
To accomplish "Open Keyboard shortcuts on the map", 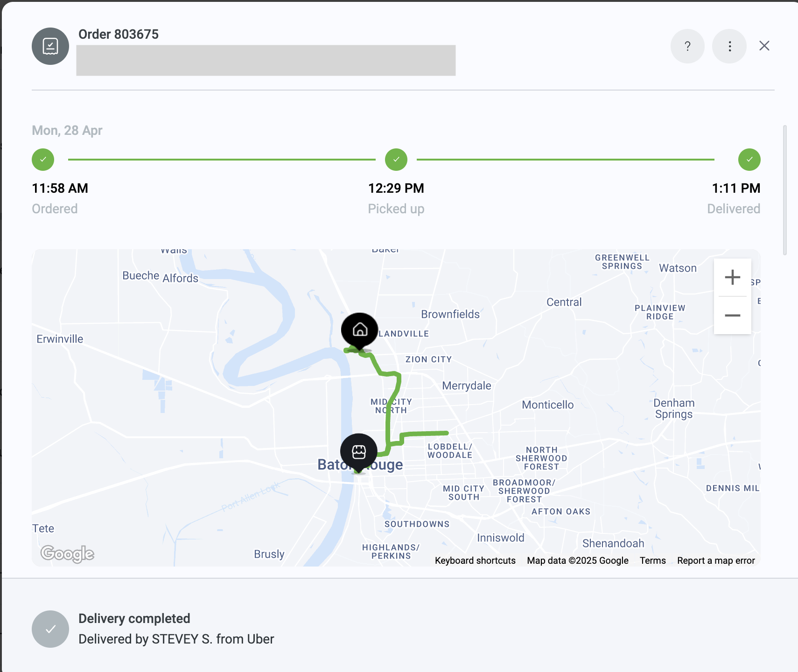I will [475, 560].
